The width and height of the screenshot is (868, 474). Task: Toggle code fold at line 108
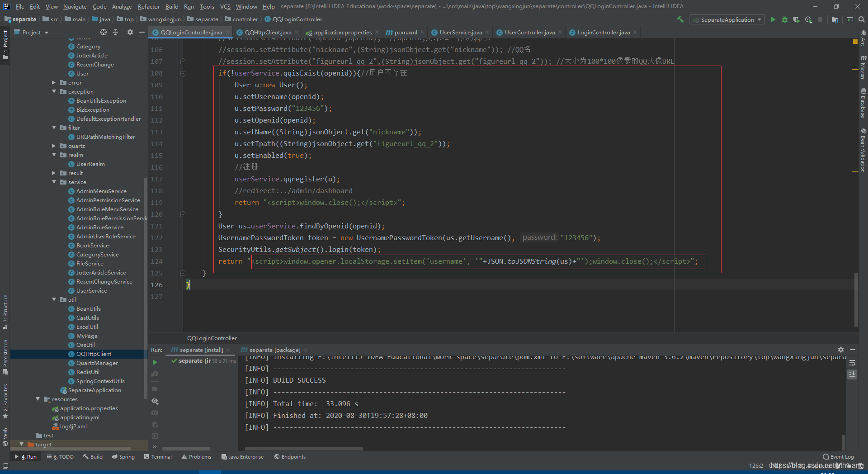[183, 73]
